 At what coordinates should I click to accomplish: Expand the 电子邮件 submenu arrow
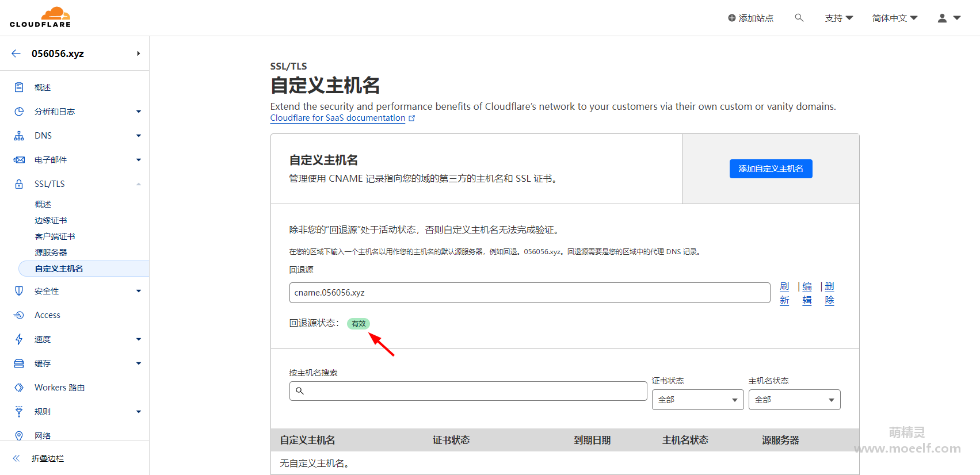pos(139,160)
